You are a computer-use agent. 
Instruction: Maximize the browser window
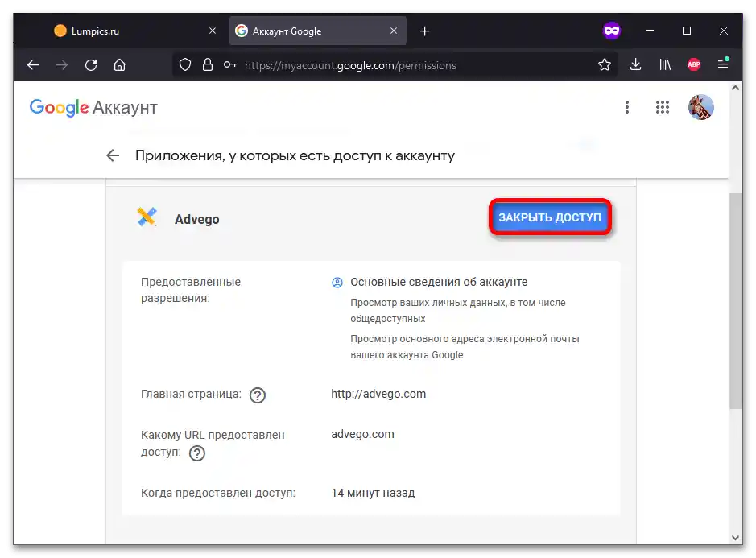pyautogui.click(x=687, y=31)
